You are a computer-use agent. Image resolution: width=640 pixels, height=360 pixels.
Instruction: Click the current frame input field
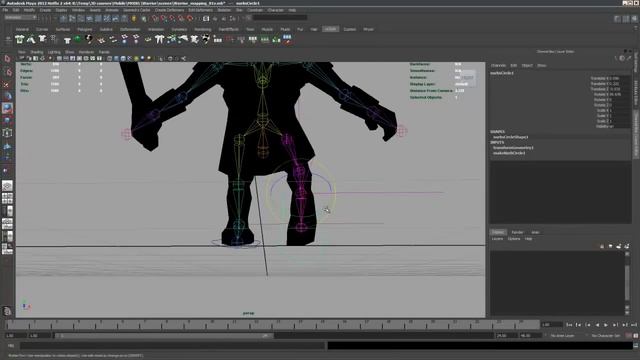[x=551, y=325]
